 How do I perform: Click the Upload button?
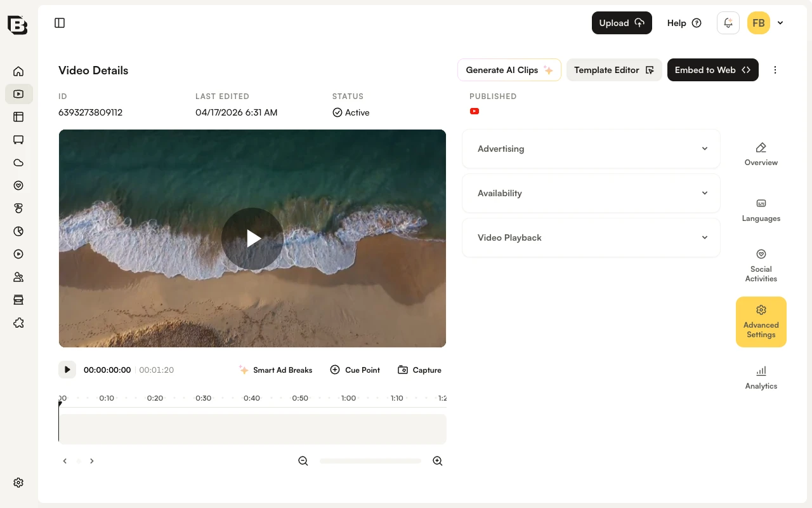(x=622, y=23)
